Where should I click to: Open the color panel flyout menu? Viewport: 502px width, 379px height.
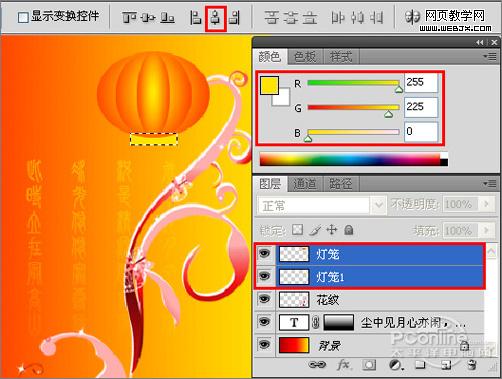point(490,57)
